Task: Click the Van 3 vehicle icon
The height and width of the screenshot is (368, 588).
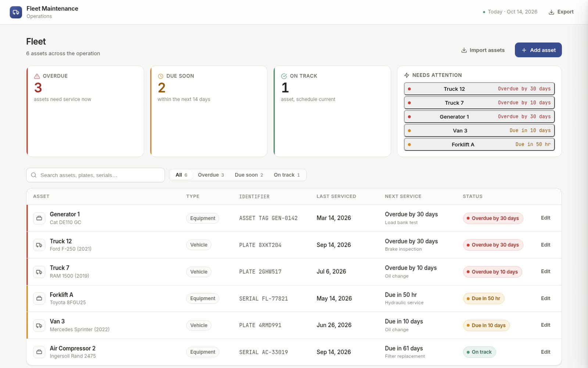Action: coord(39,325)
